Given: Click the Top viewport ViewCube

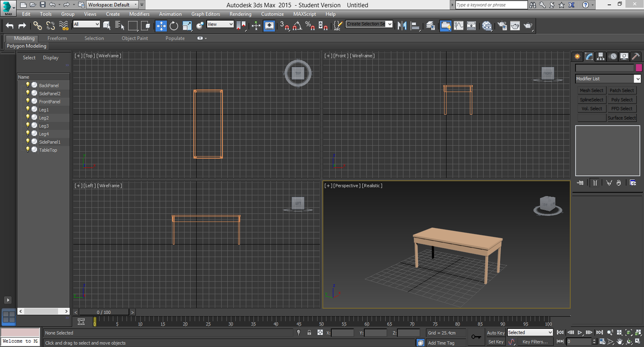Looking at the screenshot, I should (298, 74).
